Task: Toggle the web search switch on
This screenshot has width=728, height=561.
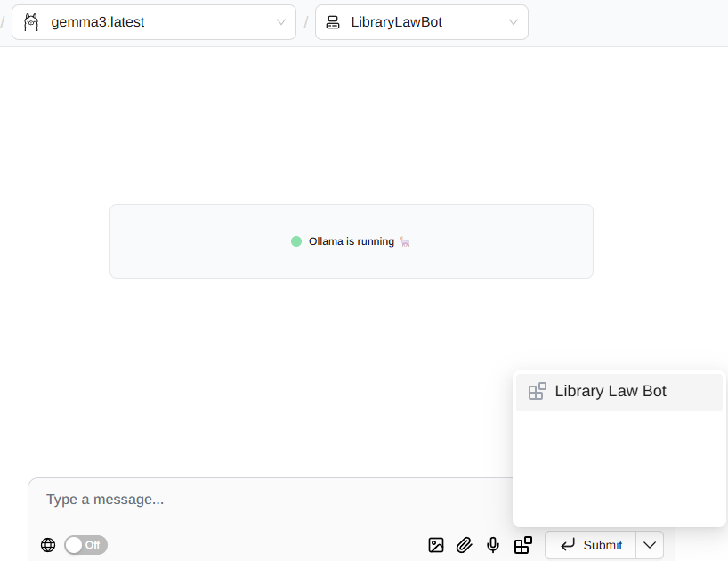Action: pos(85,545)
